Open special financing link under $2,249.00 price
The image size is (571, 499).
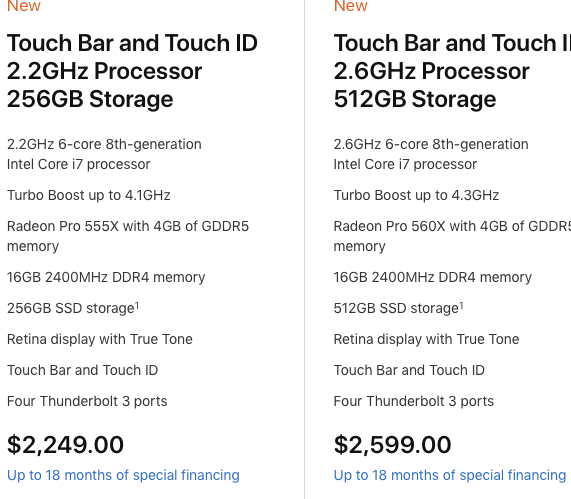pyautogui.click(x=123, y=475)
